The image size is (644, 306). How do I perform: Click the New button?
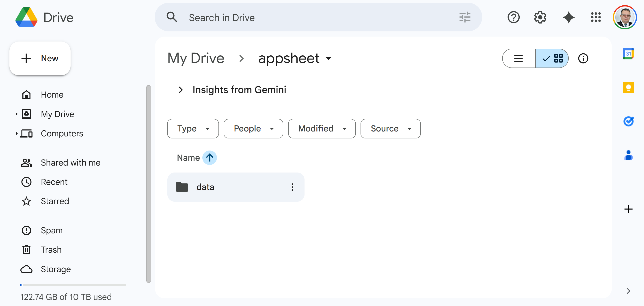coord(40,58)
